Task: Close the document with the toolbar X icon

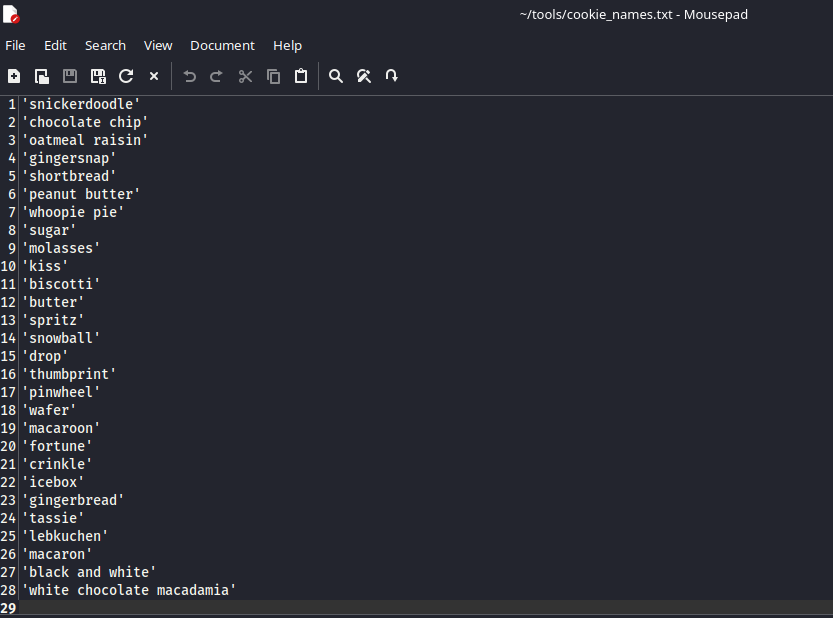Action: (x=154, y=76)
